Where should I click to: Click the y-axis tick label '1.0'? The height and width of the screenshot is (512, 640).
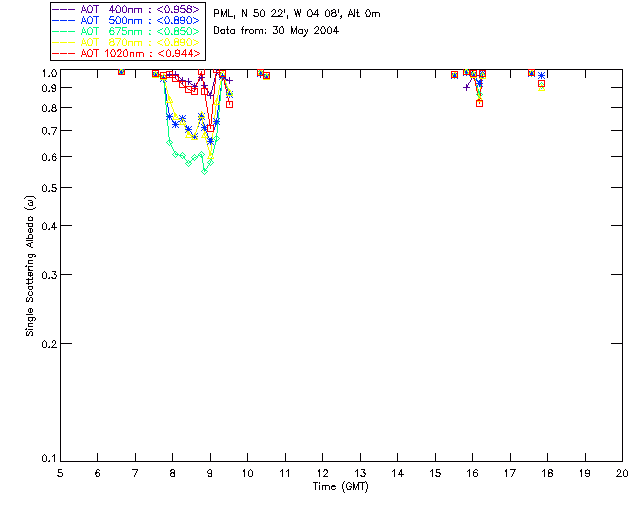pos(49,73)
